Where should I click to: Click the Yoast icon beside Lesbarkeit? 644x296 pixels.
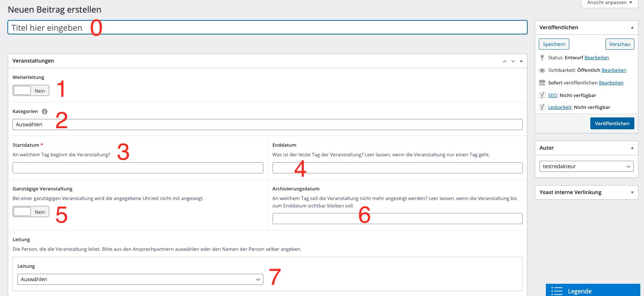point(542,107)
